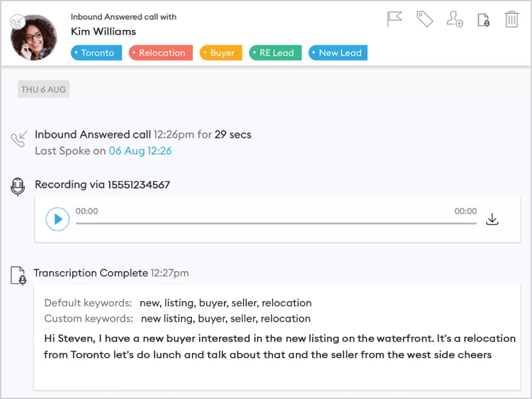Click the RE Lead tag

click(x=275, y=53)
